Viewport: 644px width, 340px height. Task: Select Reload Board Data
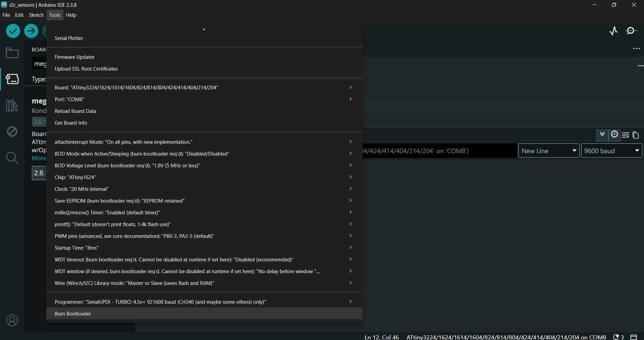pyautogui.click(x=204, y=111)
